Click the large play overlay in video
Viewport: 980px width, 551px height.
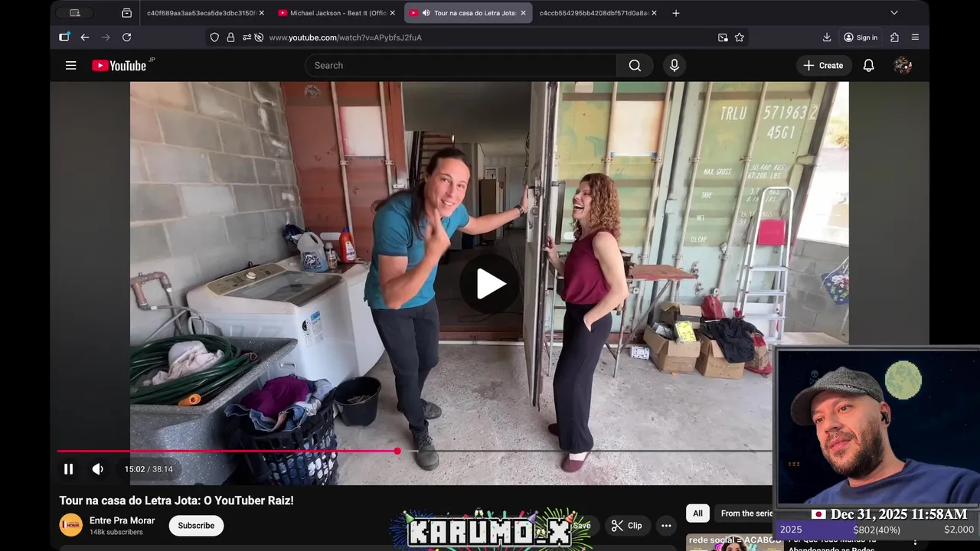(490, 284)
